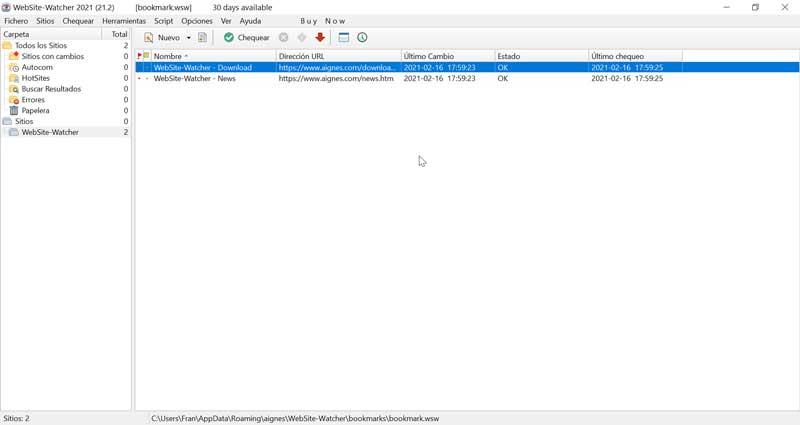This screenshot has width=800, height=425.
Task: Click the Nuevo bookmark icon
Action: pyautogui.click(x=148, y=38)
